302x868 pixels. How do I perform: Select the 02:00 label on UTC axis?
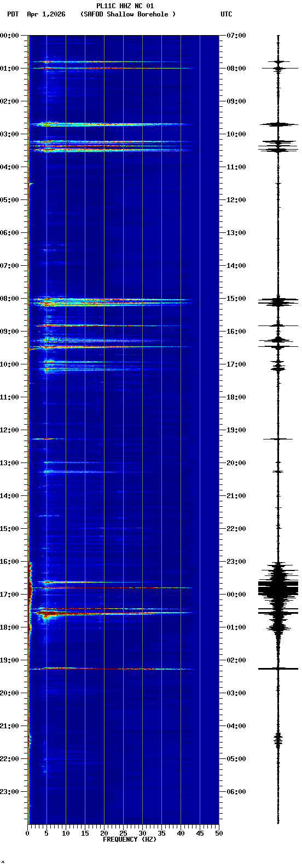pos(236,660)
